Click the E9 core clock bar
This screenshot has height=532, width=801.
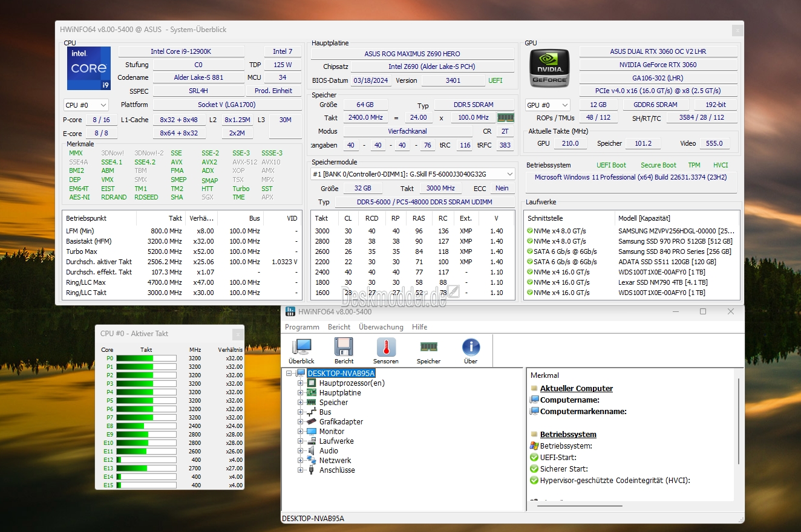tap(146, 435)
